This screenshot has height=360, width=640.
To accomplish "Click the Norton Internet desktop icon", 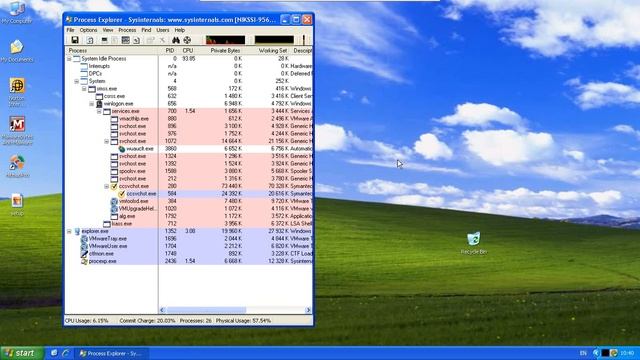I will tap(17, 92).
